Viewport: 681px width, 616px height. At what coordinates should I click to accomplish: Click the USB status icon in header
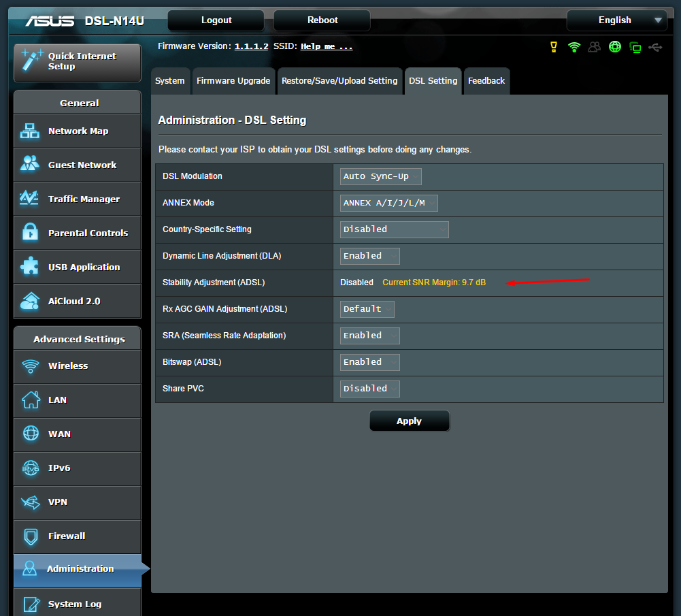pos(655,48)
